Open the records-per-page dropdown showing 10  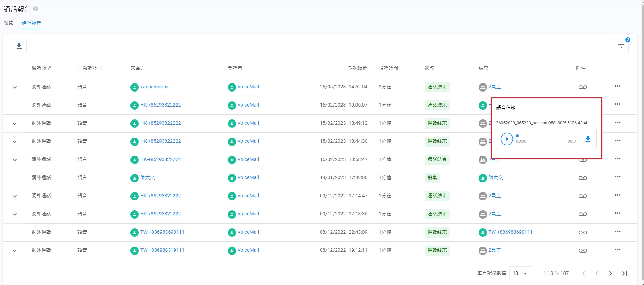521,273
